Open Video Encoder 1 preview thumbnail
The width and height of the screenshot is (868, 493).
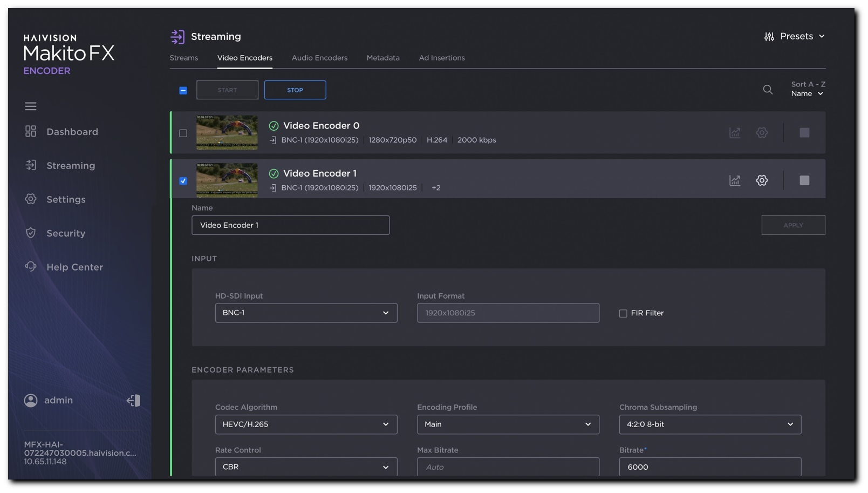pos(227,180)
